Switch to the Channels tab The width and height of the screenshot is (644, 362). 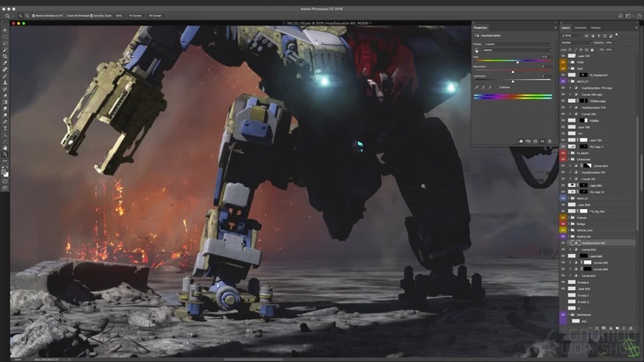click(581, 28)
